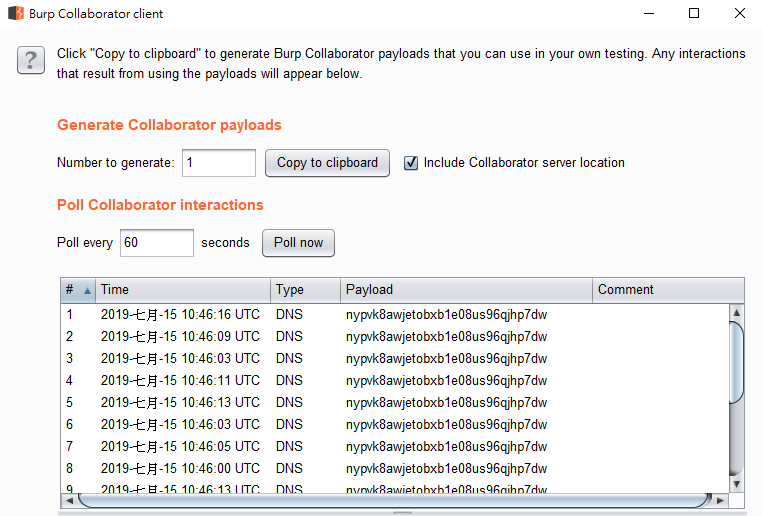
Task: Select row 1 time 10:46:16 UTC
Action: 180,315
